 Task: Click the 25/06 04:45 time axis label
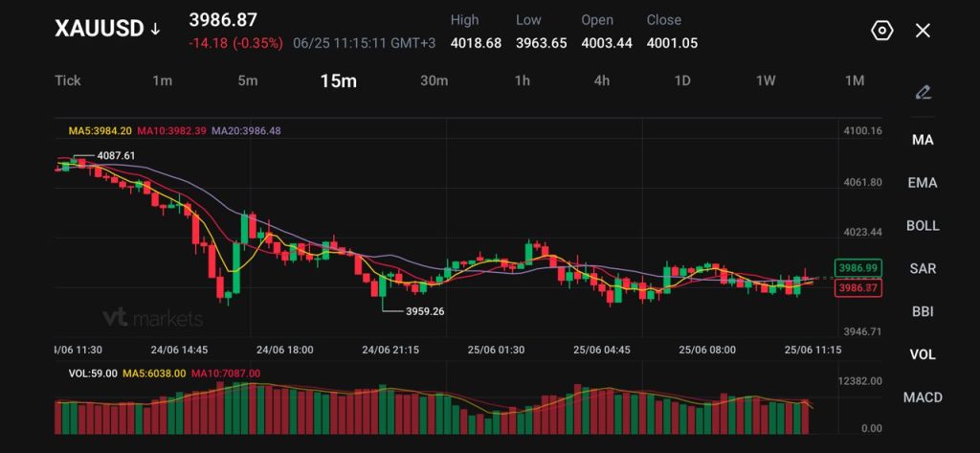tap(601, 350)
